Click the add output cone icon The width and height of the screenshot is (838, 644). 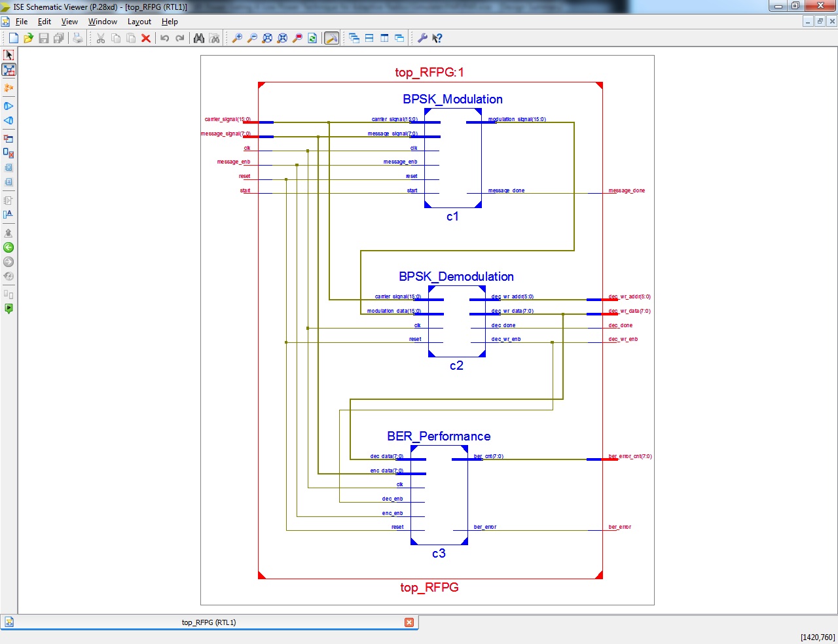point(9,120)
